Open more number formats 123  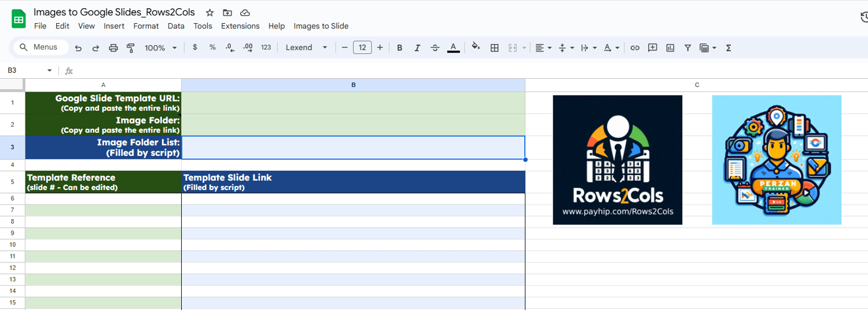266,48
